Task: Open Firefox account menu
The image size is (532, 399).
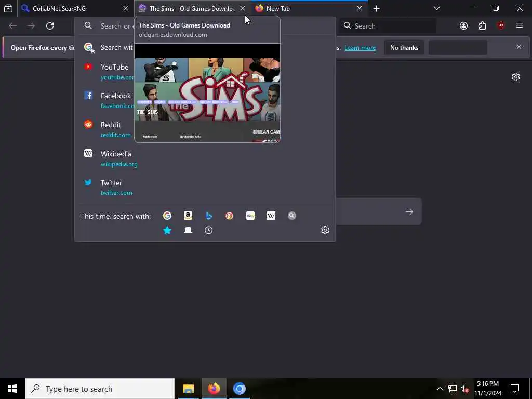Action: tap(463, 26)
